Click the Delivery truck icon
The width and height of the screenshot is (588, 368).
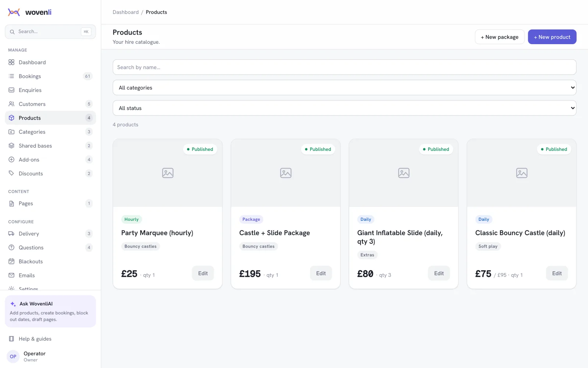point(11,234)
